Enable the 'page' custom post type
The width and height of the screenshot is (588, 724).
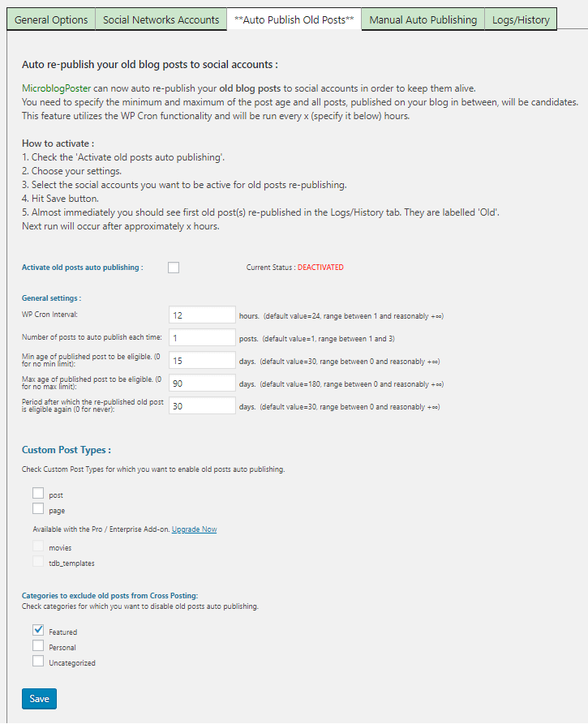click(36, 508)
